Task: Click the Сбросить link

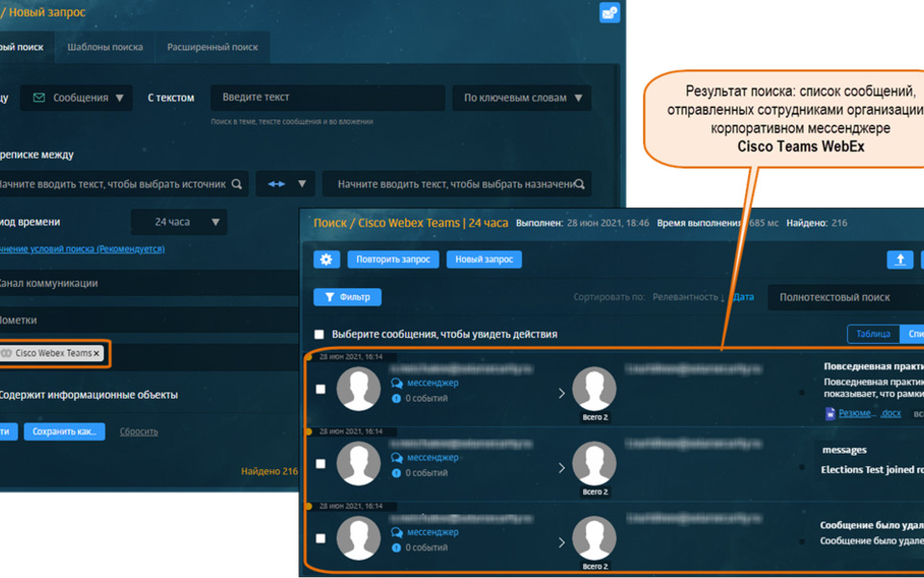Action: point(139,432)
